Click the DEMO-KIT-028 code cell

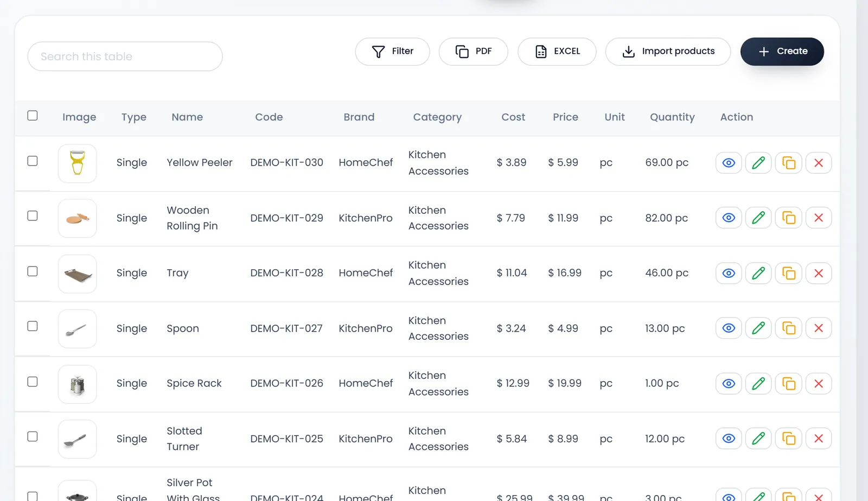[286, 273]
